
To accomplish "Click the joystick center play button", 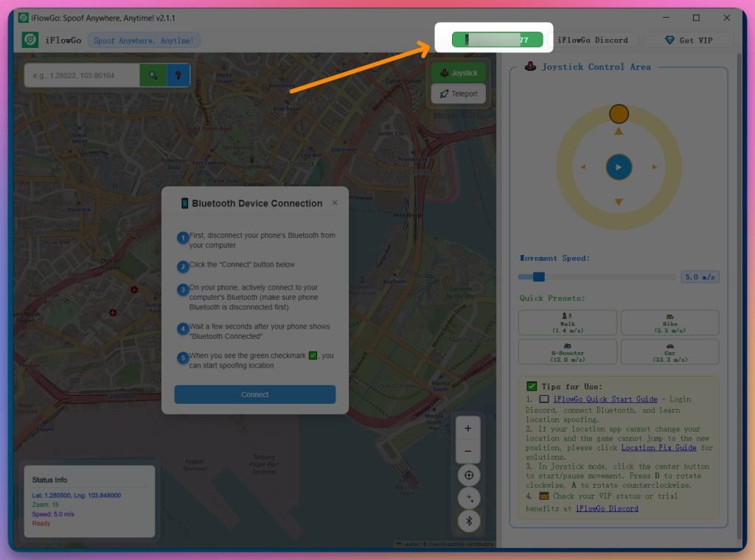I will [619, 167].
